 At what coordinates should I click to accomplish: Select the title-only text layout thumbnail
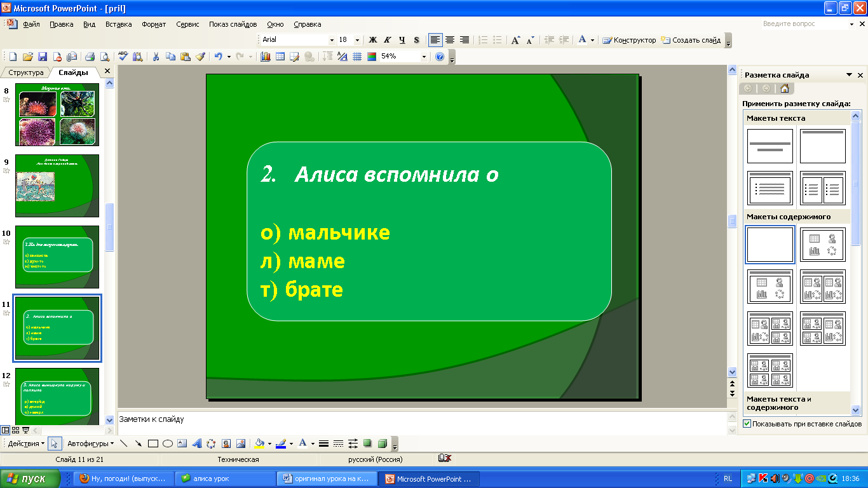click(x=823, y=146)
